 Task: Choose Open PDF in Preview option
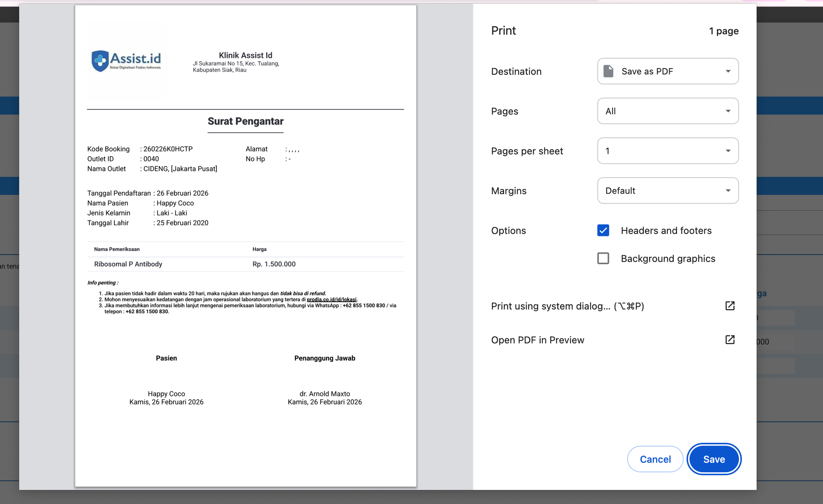[537, 340]
